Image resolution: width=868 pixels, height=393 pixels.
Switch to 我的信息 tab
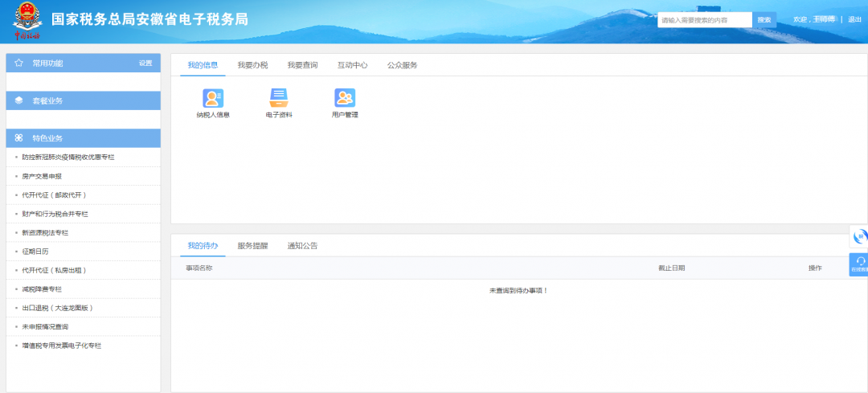coord(203,65)
